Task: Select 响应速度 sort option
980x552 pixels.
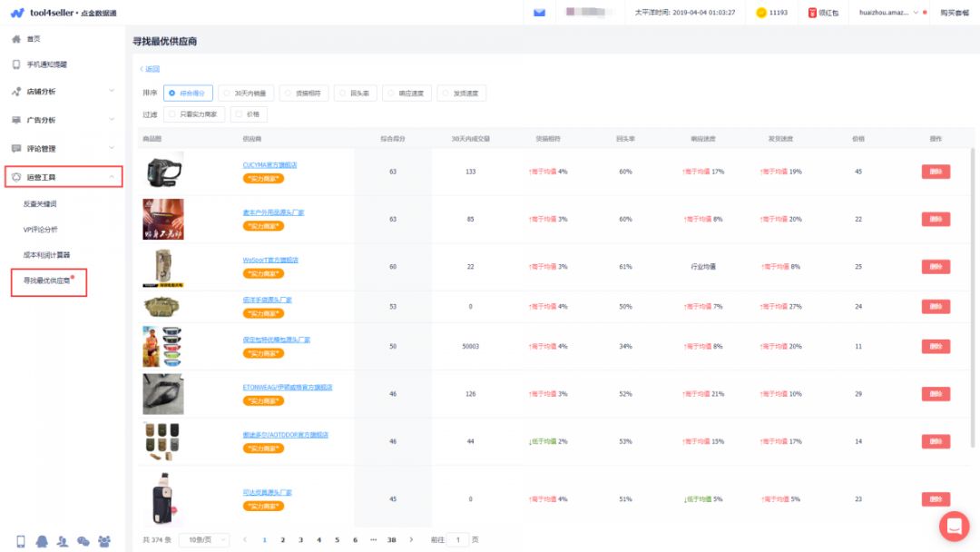Action: [x=407, y=94]
